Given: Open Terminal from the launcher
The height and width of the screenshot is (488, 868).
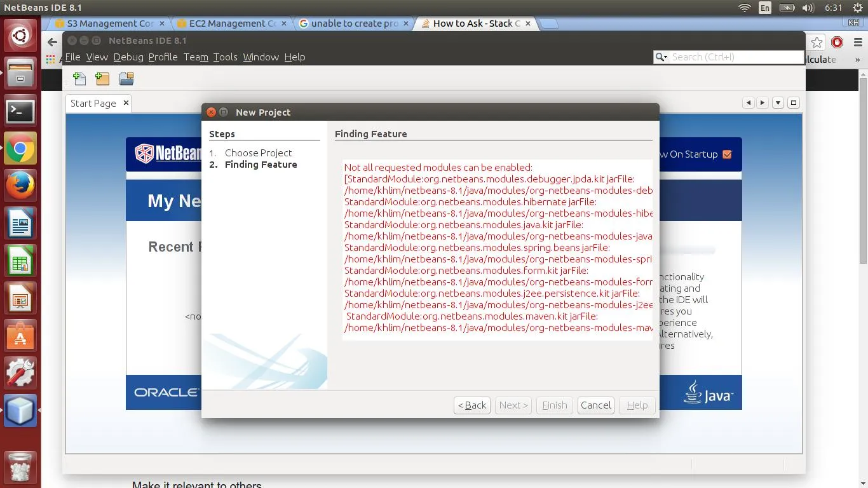Looking at the screenshot, I should pos(20,111).
